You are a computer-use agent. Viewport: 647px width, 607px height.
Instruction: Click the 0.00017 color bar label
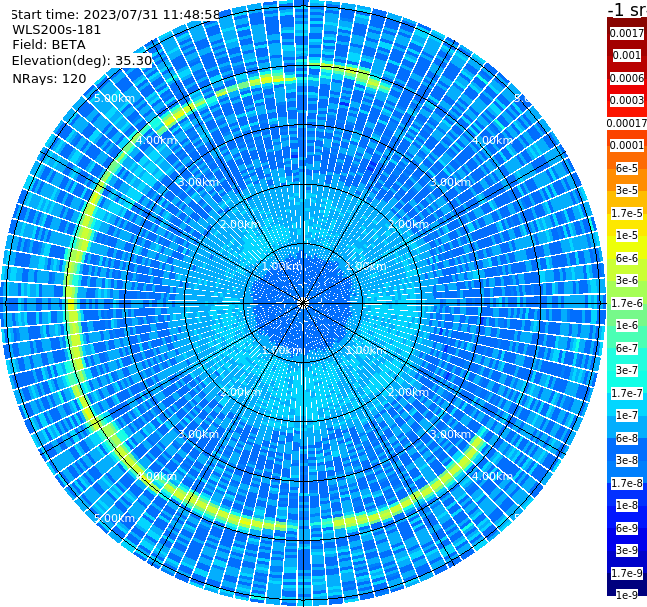coord(627,123)
